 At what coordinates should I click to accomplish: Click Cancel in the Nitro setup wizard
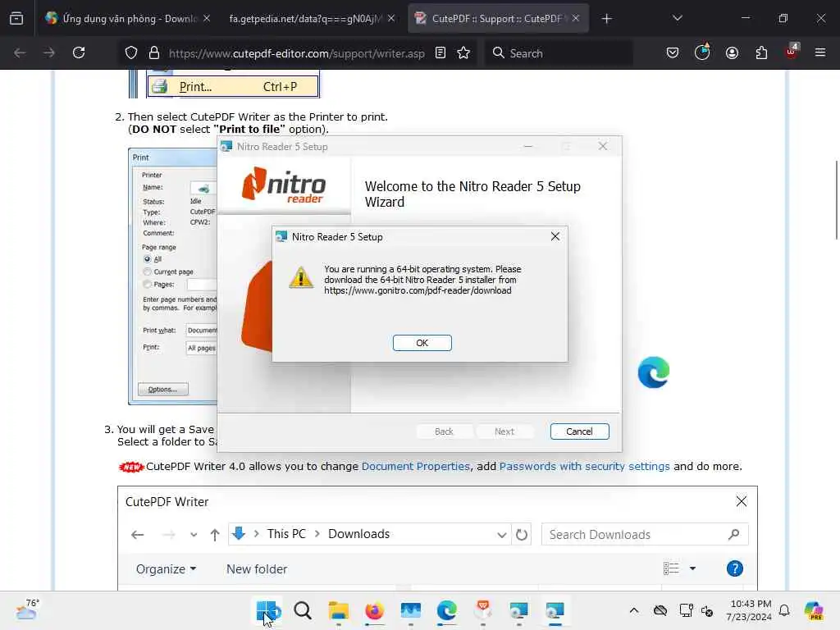click(x=579, y=431)
